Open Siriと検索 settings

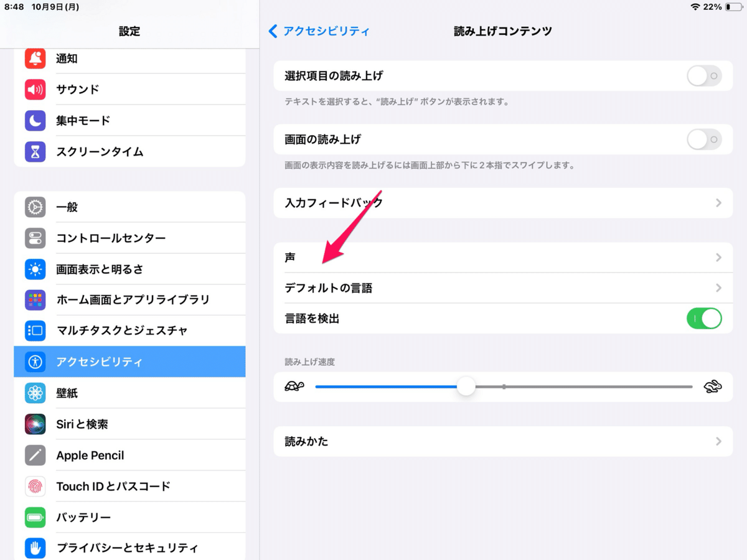pos(129,424)
